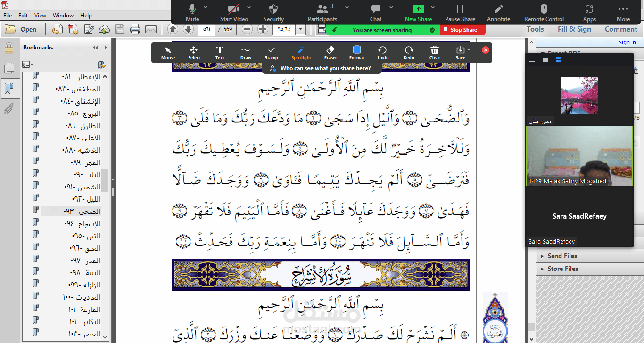Close the annotation toolbar

pyautogui.click(x=486, y=50)
